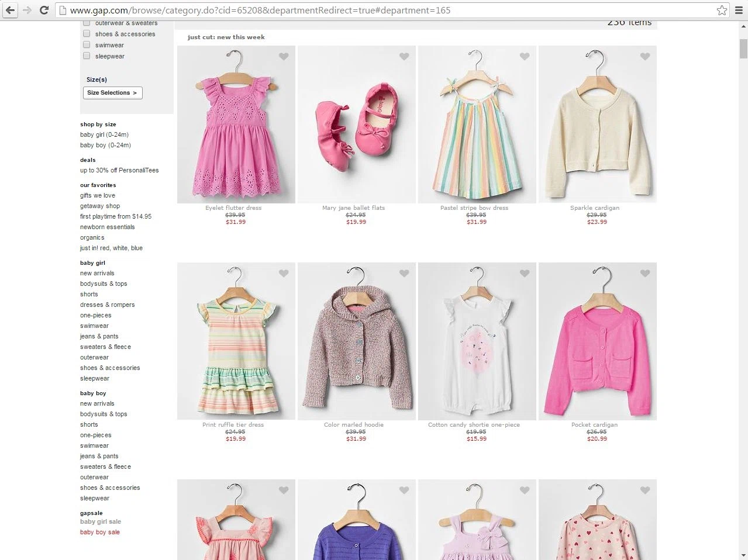Image resolution: width=748 pixels, height=560 pixels.
Task: Click the Pocket cardigan product image
Action: (597, 341)
